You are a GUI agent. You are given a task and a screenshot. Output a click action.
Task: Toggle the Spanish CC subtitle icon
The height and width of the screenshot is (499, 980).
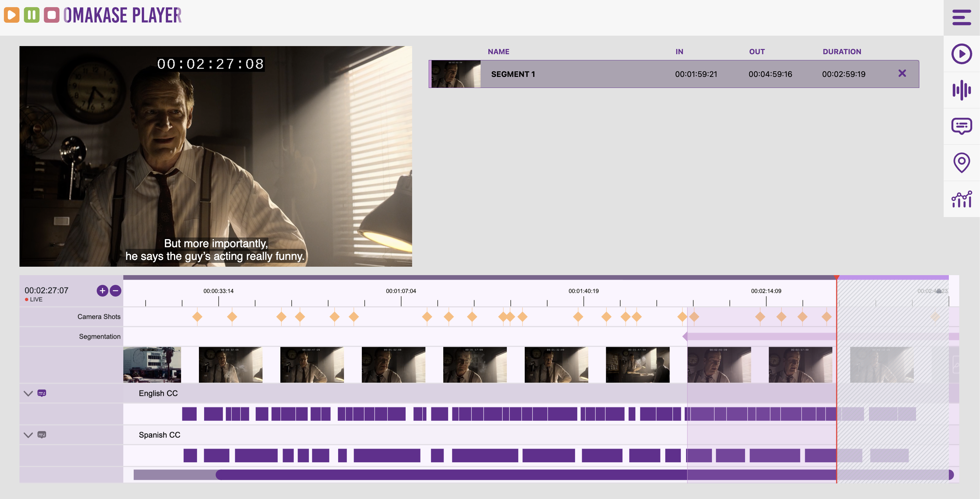42,434
